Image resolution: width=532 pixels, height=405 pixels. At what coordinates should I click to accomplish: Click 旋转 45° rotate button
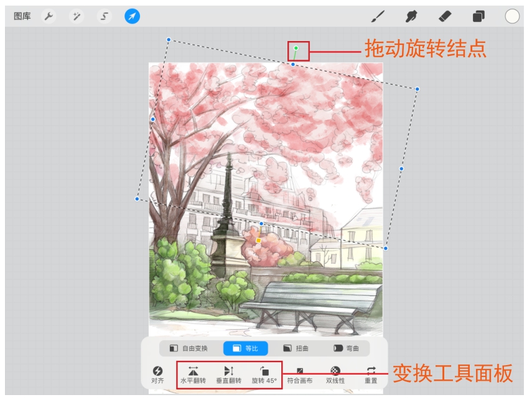point(264,375)
